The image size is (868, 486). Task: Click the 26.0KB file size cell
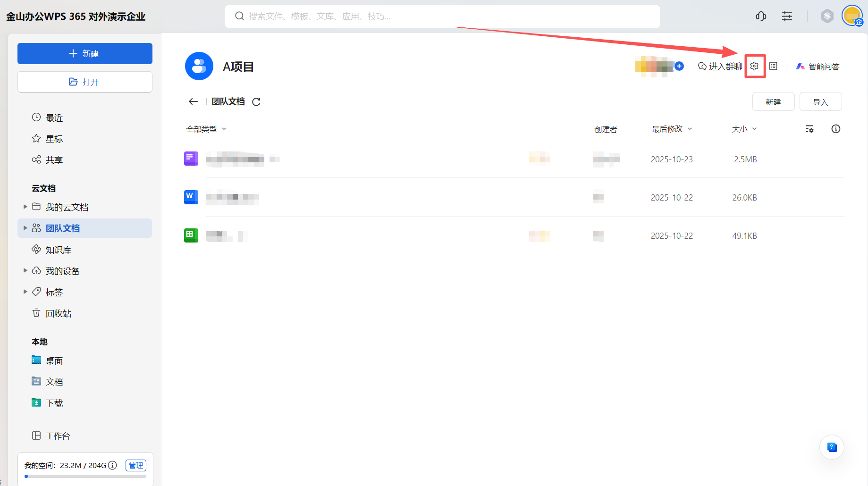[x=744, y=197]
